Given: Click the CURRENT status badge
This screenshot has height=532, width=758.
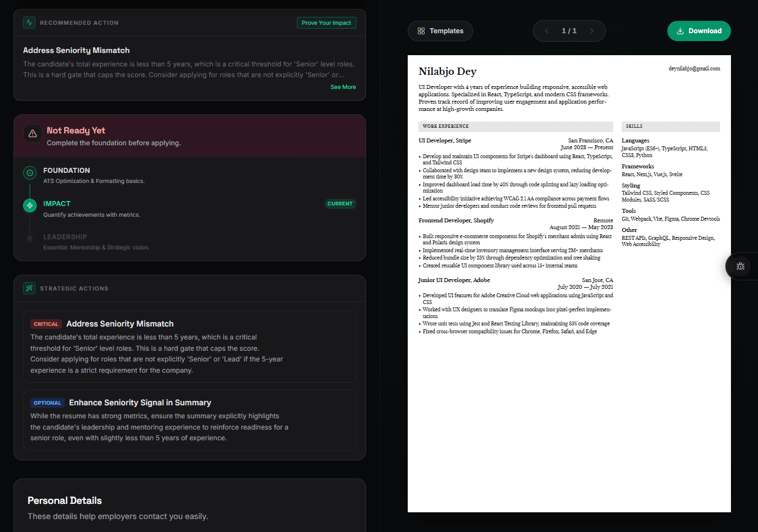Looking at the screenshot, I should (340, 204).
